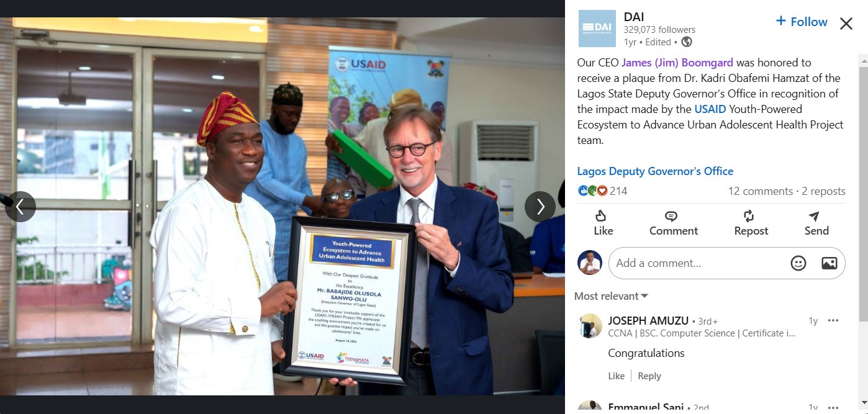
Task: Open the DAI company logo thumbnail
Action: [x=597, y=29]
